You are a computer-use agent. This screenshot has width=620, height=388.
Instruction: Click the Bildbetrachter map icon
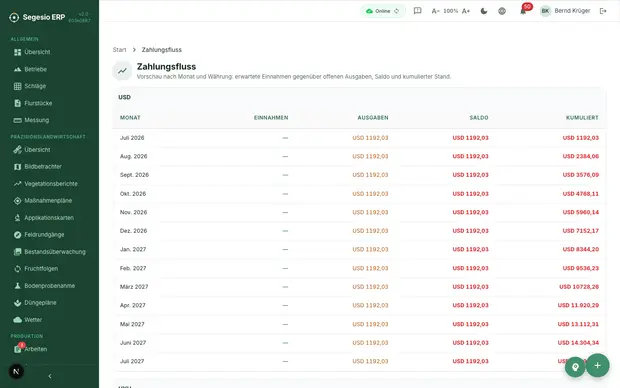(17, 167)
